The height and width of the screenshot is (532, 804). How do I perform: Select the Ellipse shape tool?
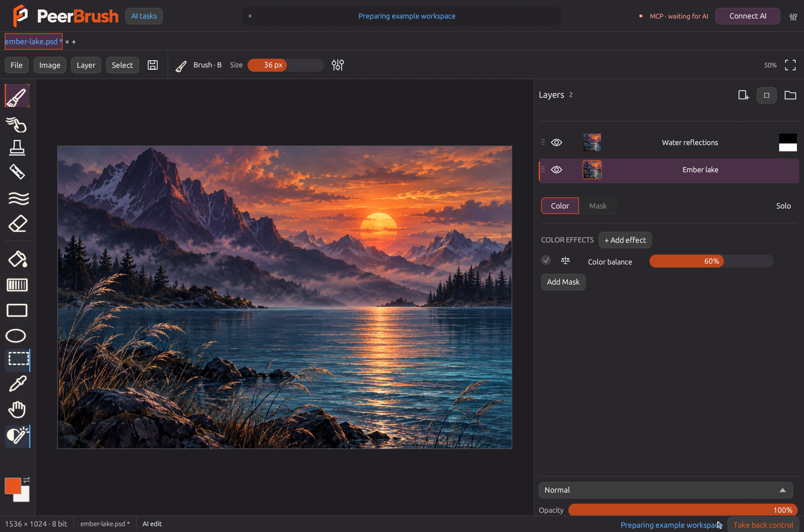[x=16, y=335]
